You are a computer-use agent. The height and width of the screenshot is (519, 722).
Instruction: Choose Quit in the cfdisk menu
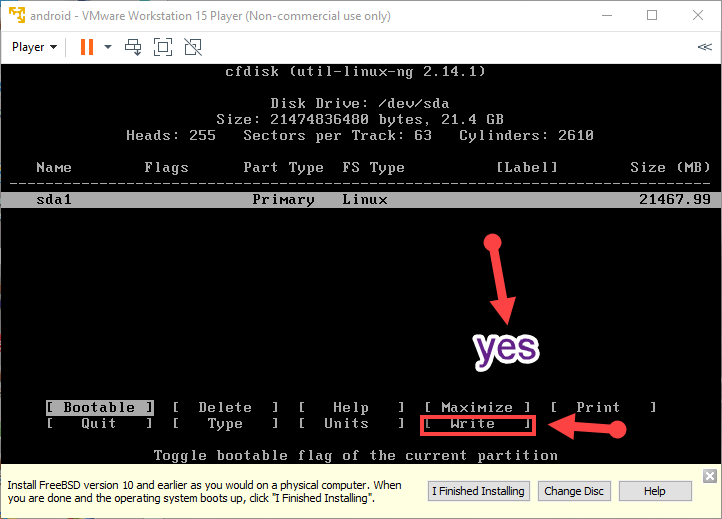pyautogui.click(x=99, y=424)
